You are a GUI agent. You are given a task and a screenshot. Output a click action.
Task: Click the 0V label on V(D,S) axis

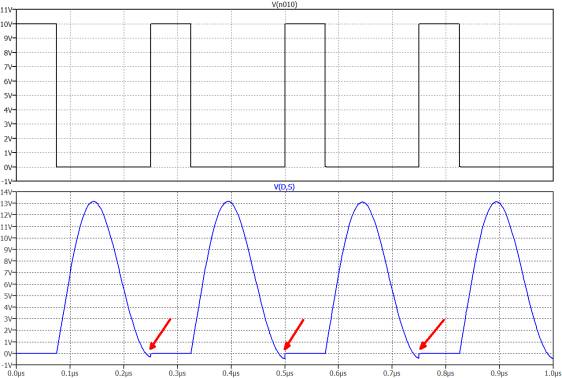click(x=8, y=353)
